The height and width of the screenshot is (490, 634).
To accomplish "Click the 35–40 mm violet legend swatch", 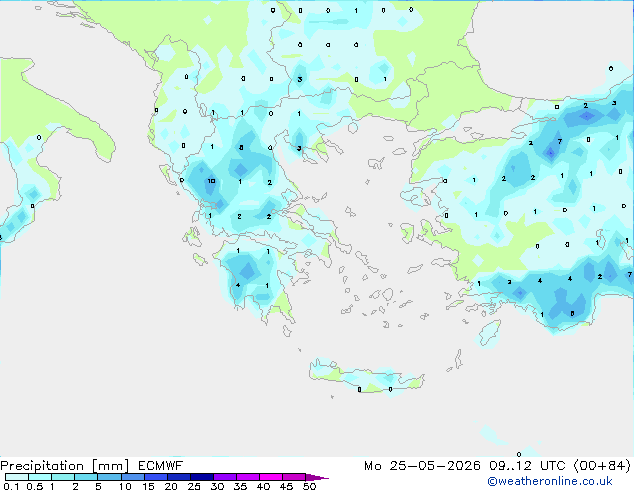I will click(x=248, y=477).
